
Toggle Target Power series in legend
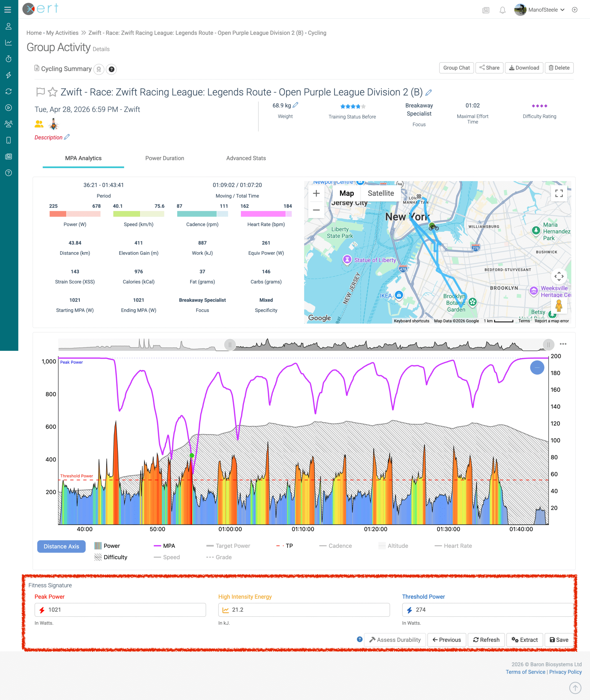[x=229, y=546]
